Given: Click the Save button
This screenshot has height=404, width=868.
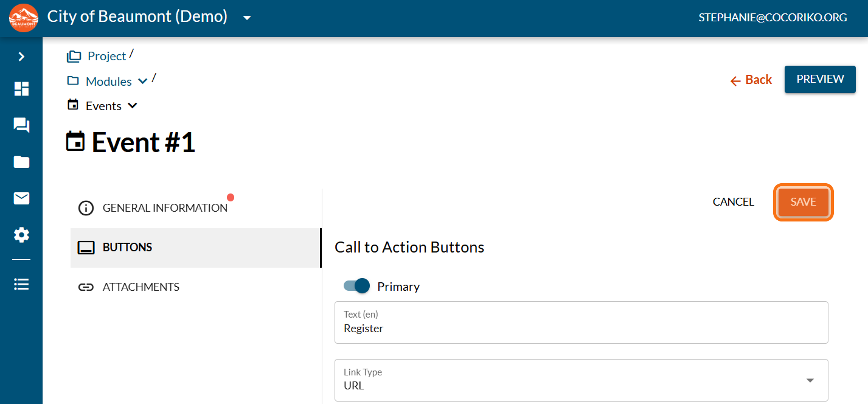Looking at the screenshot, I should [803, 202].
